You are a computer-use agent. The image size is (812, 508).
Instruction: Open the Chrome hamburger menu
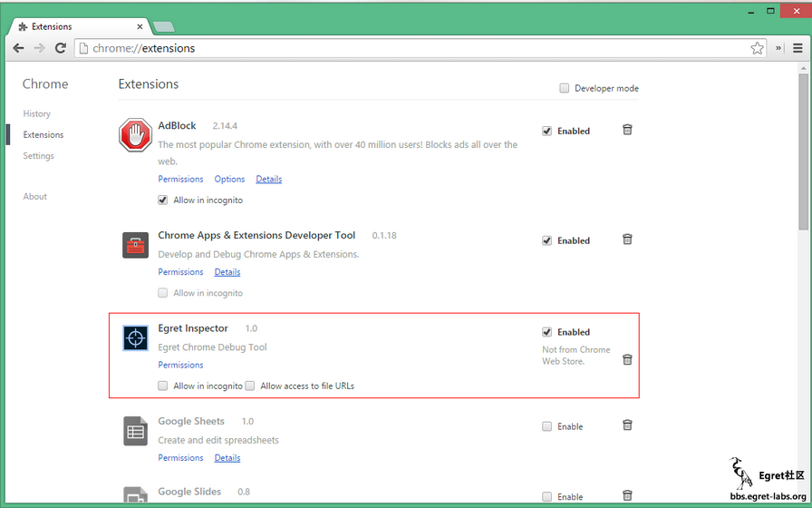click(797, 48)
